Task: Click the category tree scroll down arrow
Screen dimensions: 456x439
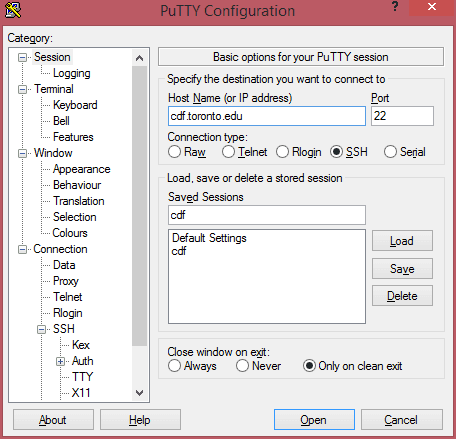Action: tap(139, 393)
